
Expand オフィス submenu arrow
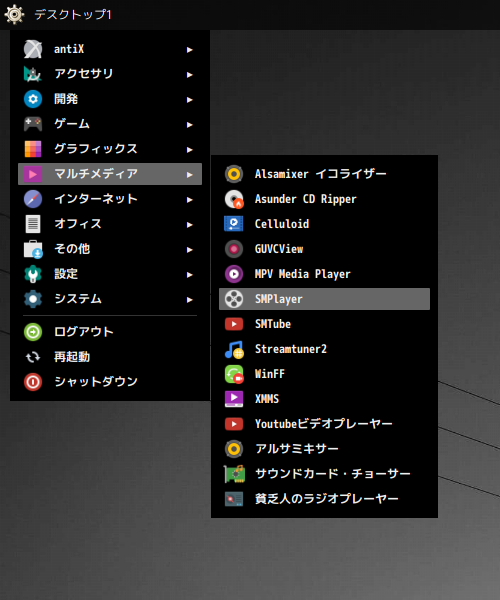click(189, 225)
